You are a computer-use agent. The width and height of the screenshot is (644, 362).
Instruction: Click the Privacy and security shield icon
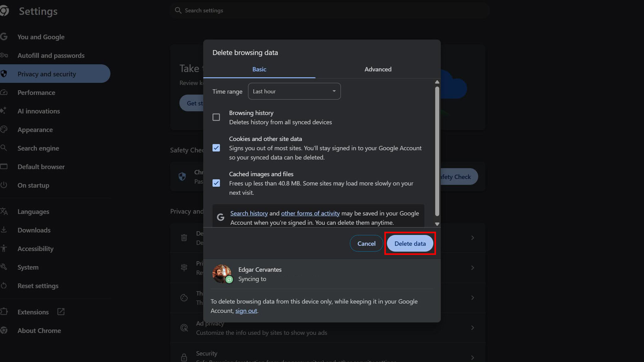pos(4,74)
